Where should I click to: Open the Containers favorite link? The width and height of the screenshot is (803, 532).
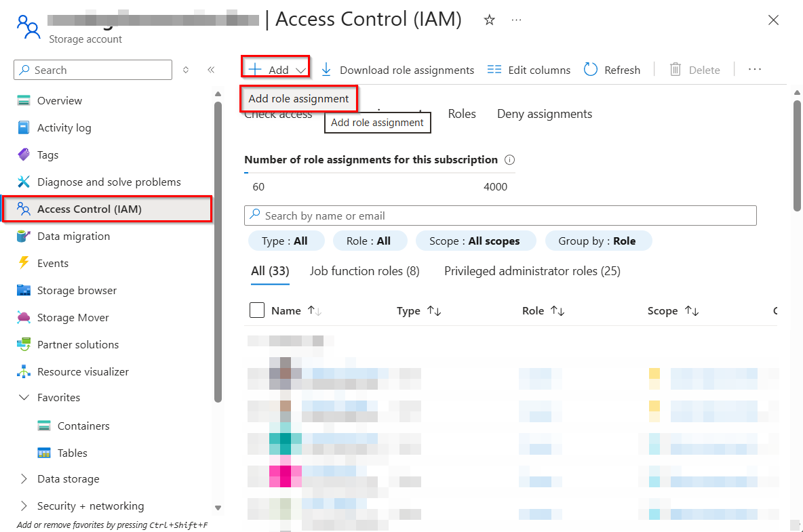[x=83, y=426]
